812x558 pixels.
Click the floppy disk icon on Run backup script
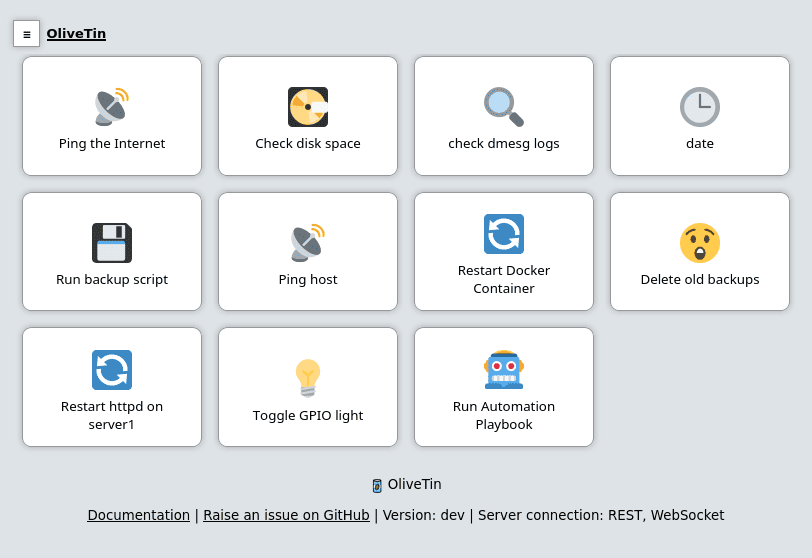[112, 243]
